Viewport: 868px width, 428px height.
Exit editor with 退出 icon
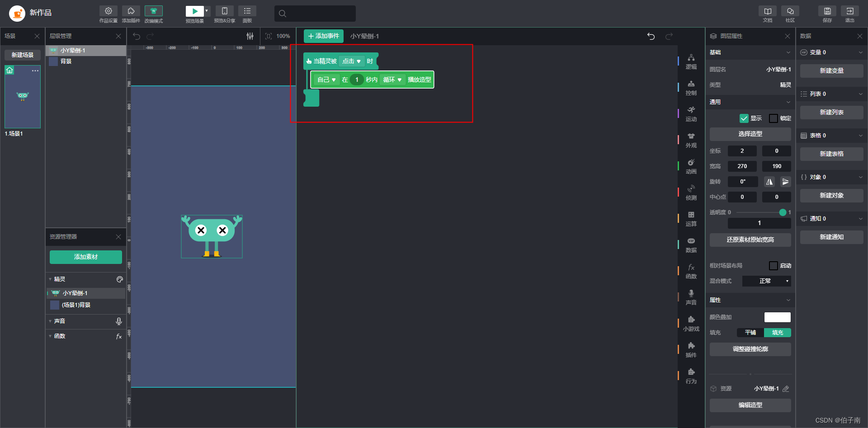pyautogui.click(x=850, y=11)
